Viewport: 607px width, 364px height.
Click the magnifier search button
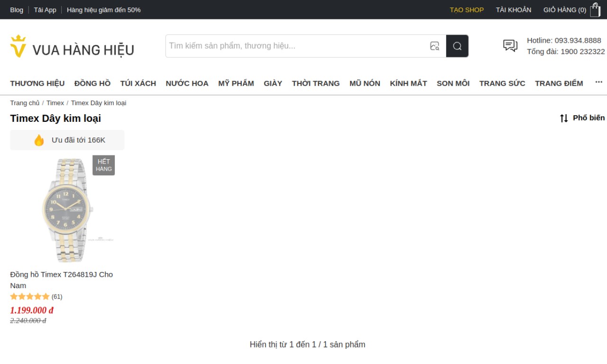tap(457, 46)
